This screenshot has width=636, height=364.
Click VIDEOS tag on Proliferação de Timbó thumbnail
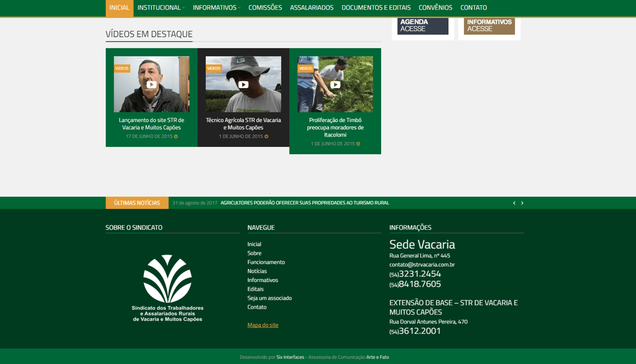click(306, 68)
